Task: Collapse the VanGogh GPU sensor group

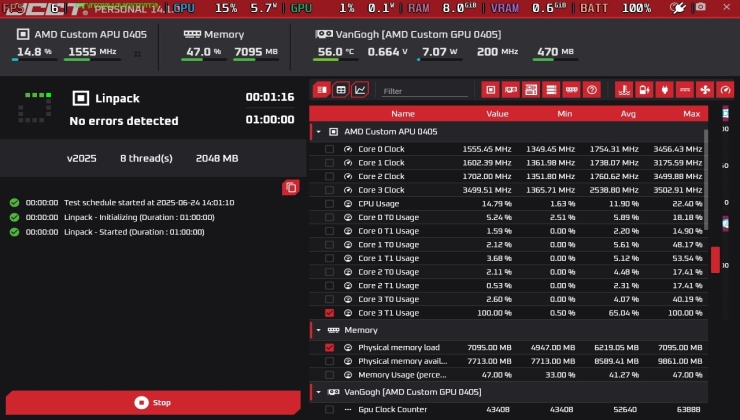Action: click(x=319, y=392)
